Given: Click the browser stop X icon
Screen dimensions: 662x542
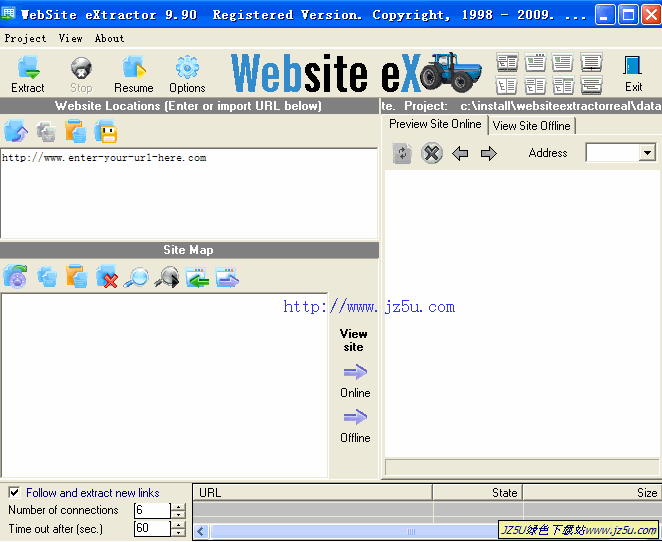Looking at the screenshot, I should click(432, 153).
